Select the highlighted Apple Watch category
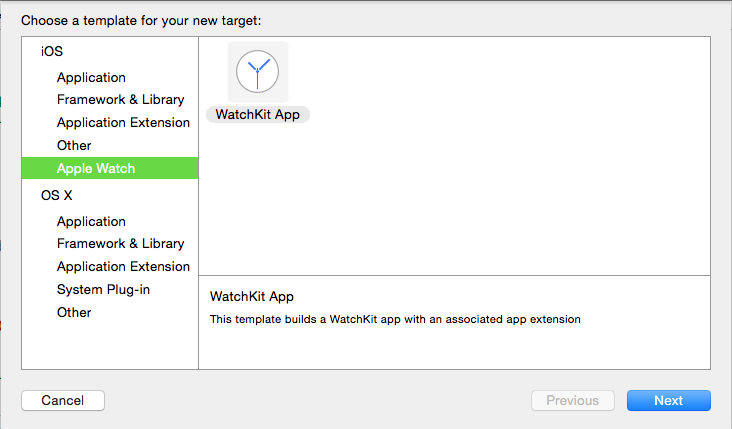 (x=96, y=168)
